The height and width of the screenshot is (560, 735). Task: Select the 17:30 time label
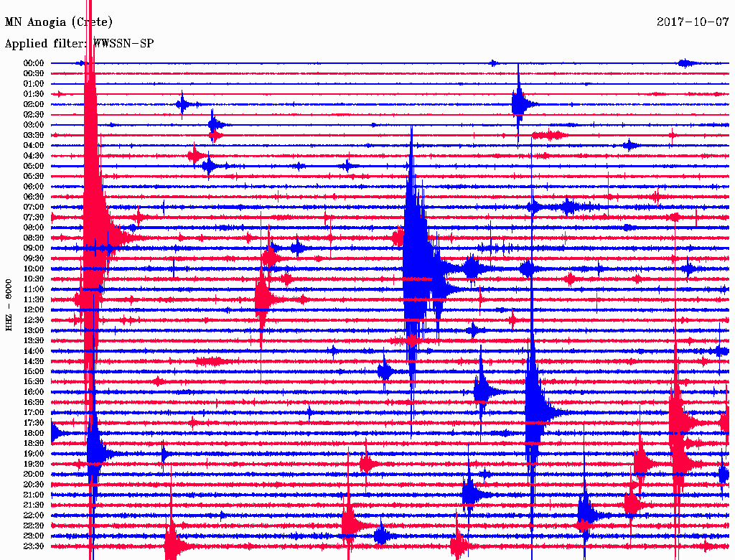(x=34, y=423)
